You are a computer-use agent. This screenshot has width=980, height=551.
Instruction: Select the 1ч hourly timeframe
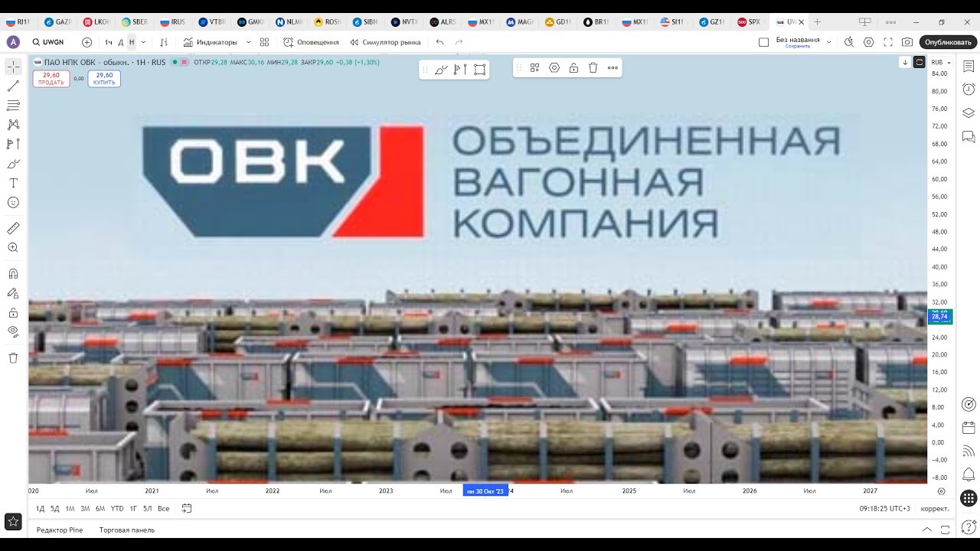point(109,42)
